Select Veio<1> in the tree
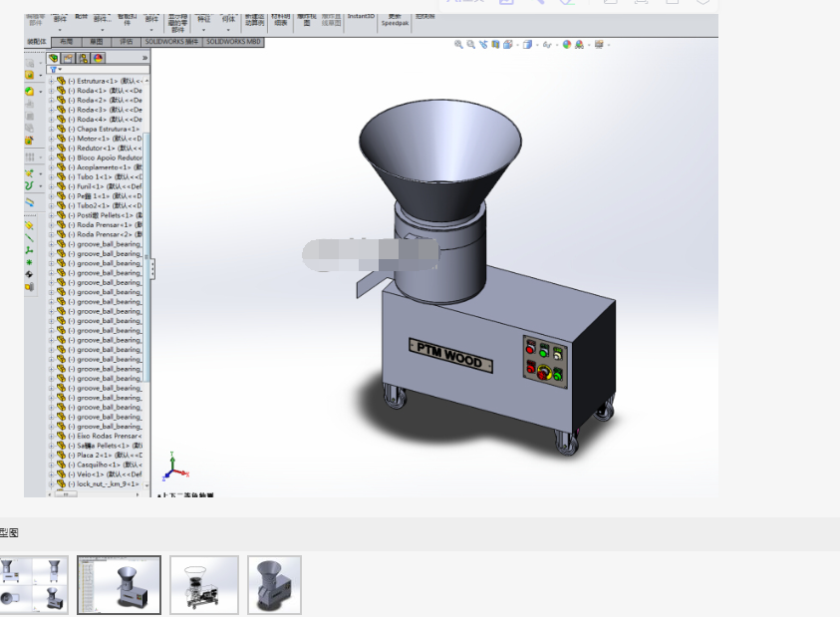 pos(105,474)
